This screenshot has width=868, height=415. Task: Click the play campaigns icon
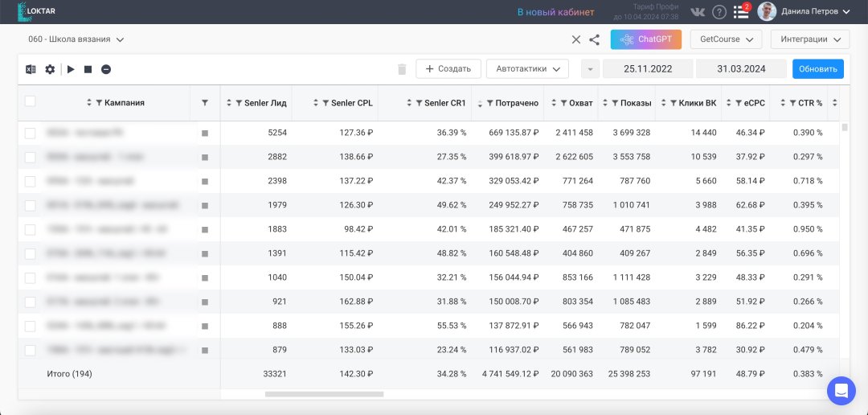71,69
